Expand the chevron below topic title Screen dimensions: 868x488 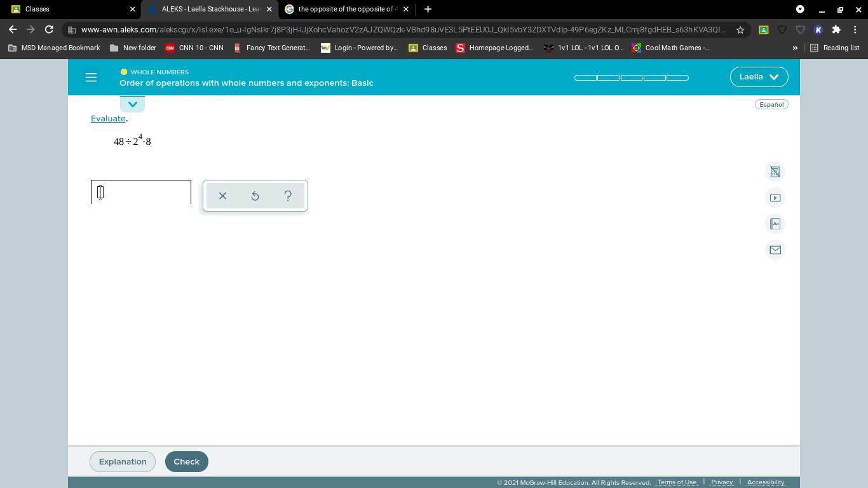tap(132, 104)
